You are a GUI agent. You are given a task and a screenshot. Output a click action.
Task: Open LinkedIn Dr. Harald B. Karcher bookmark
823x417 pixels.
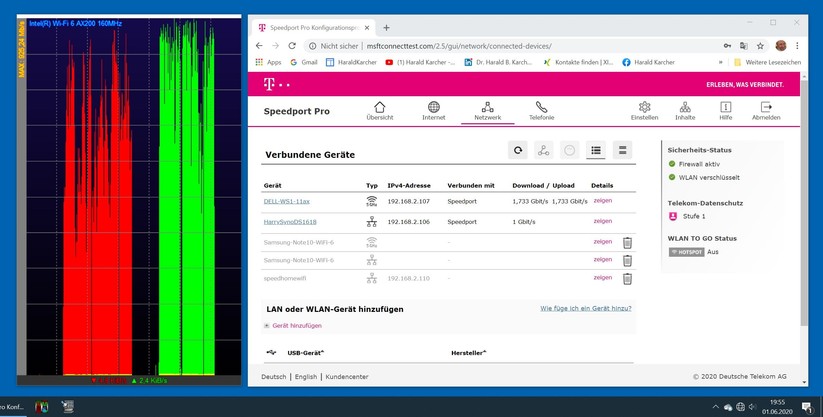click(499, 62)
